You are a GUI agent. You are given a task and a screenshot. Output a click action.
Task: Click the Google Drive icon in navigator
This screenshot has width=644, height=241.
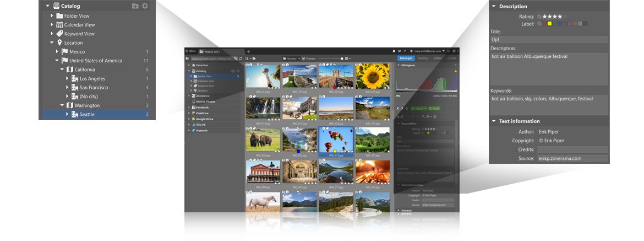pyautogui.click(x=193, y=119)
